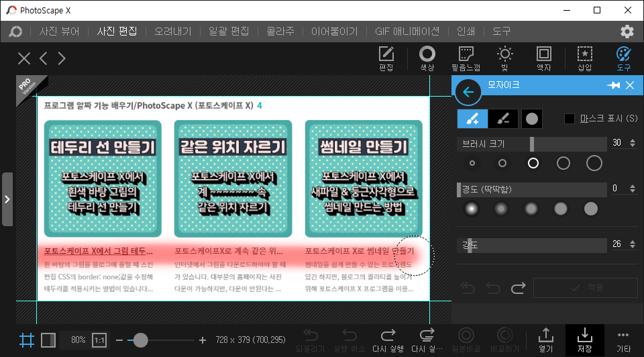Click the 80% zoom value
Image resolution: width=644 pixels, height=357 pixels.
tap(78, 340)
